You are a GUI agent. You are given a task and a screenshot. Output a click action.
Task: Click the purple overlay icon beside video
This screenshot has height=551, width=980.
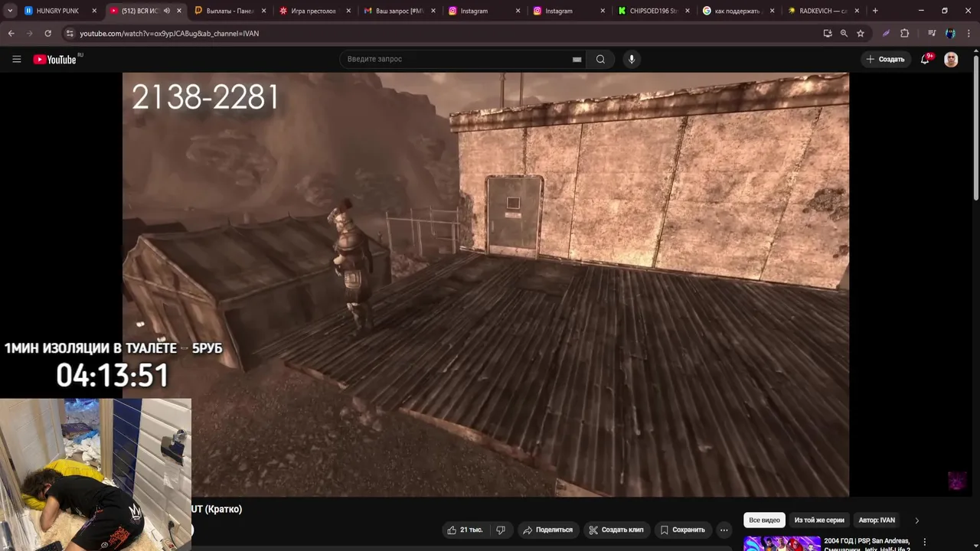(957, 481)
